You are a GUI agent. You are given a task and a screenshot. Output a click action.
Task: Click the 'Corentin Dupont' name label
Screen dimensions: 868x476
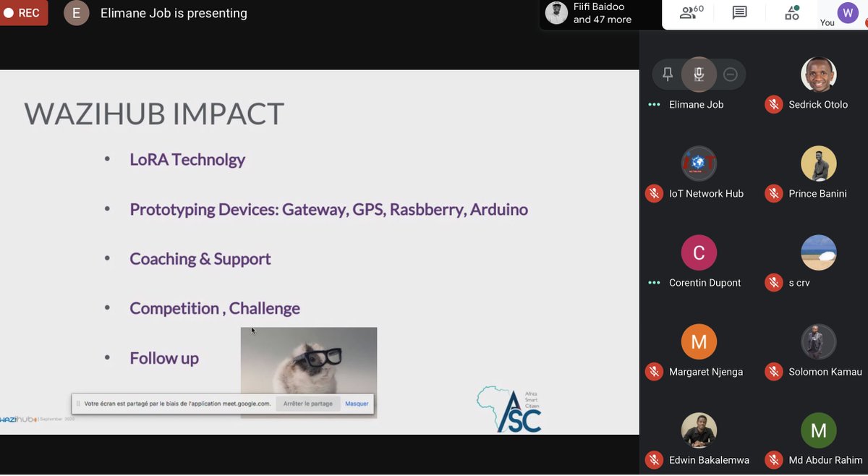(x=705, y=283)
